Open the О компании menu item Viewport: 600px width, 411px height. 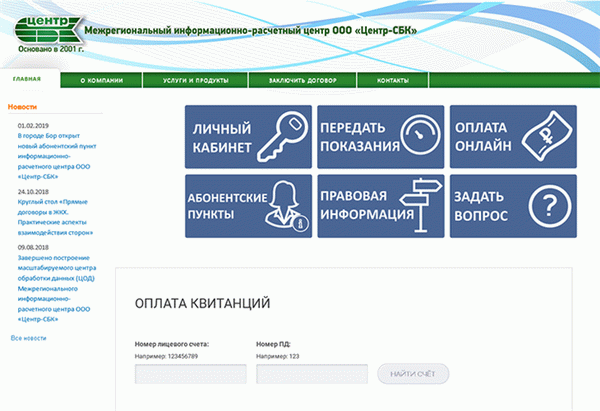(x=101, y=80)
